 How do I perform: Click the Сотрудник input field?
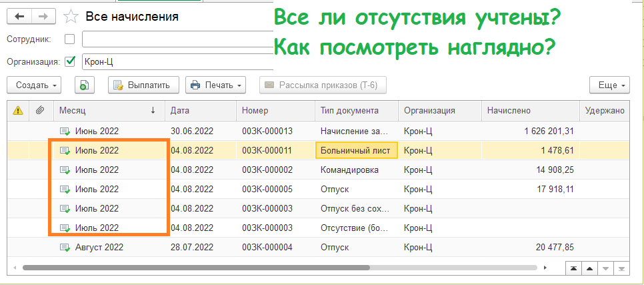178,39
